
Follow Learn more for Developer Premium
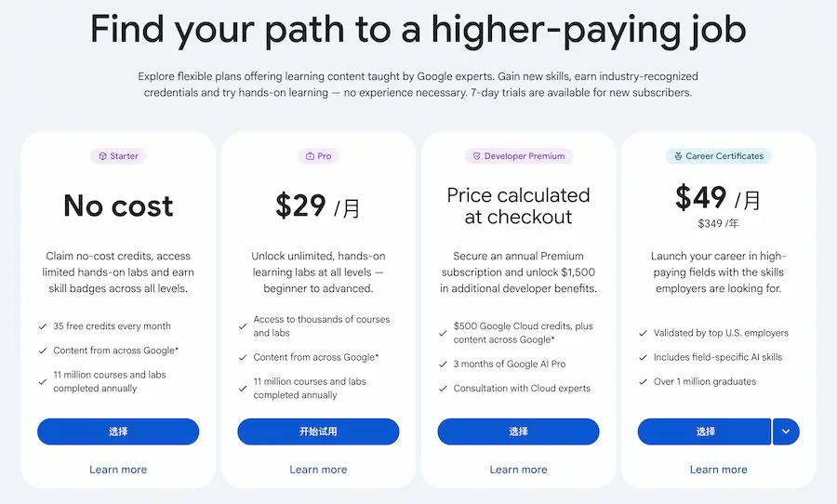coord(518,470)
